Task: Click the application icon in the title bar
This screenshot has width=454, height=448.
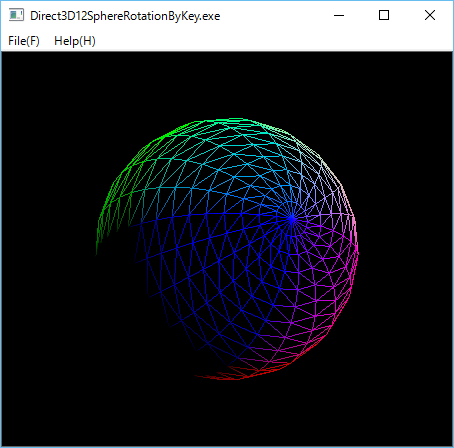Action: (x=16, y=15)
